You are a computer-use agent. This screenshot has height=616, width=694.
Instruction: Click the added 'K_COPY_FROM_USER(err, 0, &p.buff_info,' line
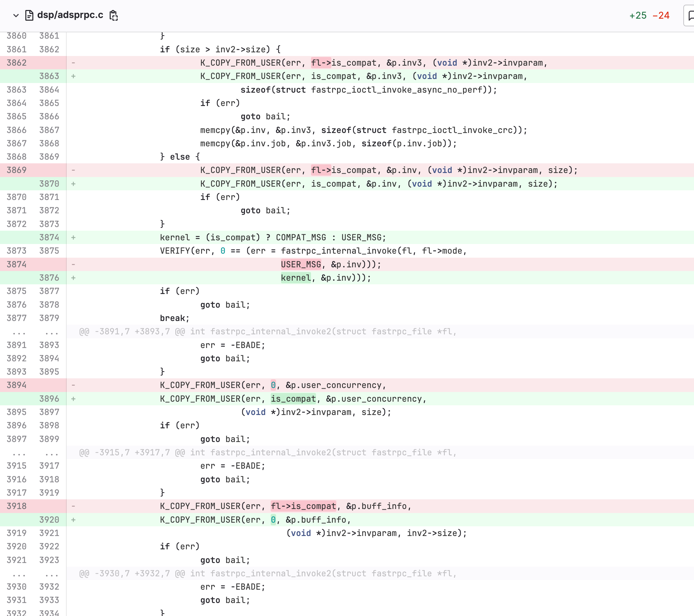(x=255, y=520)
